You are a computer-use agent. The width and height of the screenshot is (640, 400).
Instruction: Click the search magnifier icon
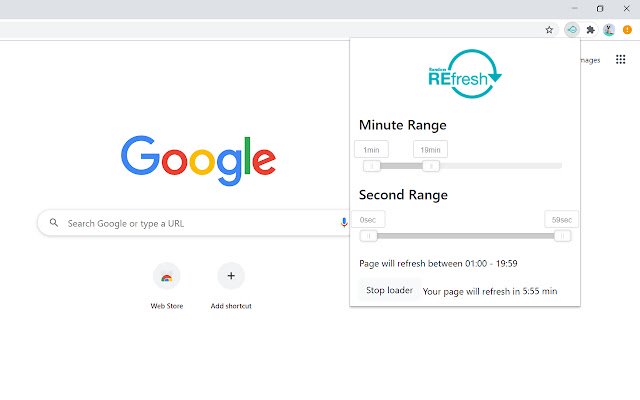tap(54, 223)
